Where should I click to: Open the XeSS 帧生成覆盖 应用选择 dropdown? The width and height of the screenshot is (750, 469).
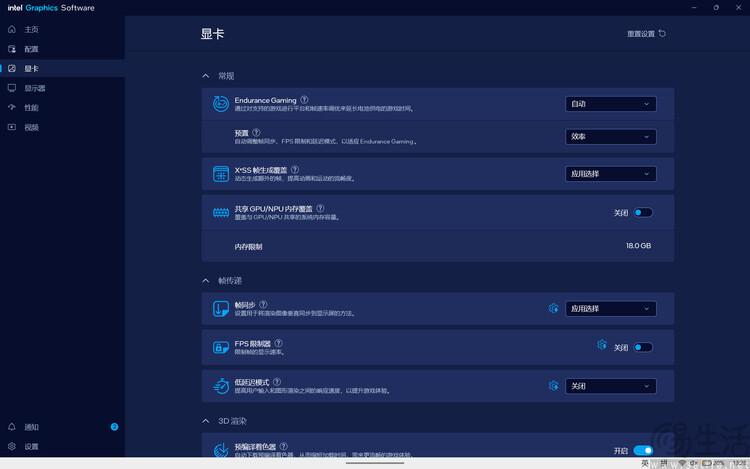pyautogui.click(x=611, y=174)
